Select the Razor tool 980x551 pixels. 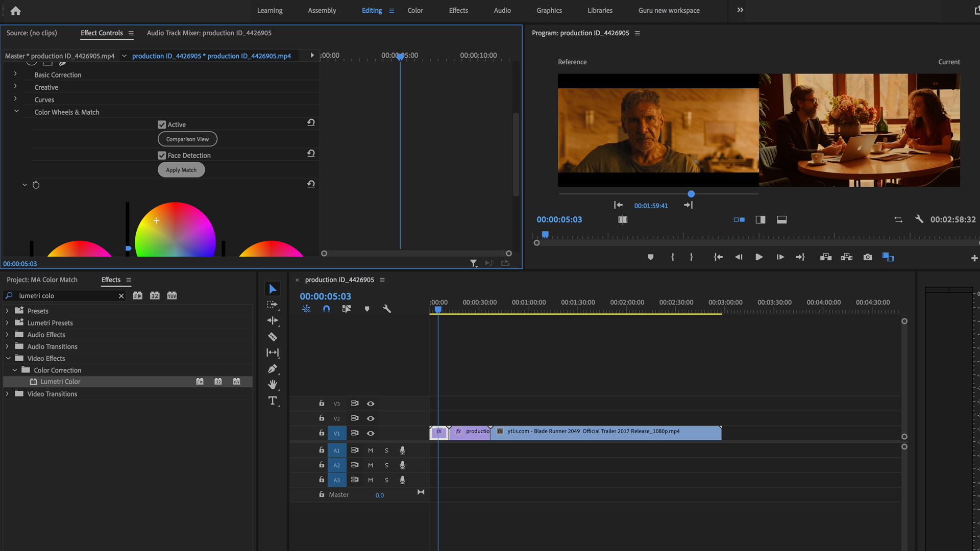click(x=273, y=337)
